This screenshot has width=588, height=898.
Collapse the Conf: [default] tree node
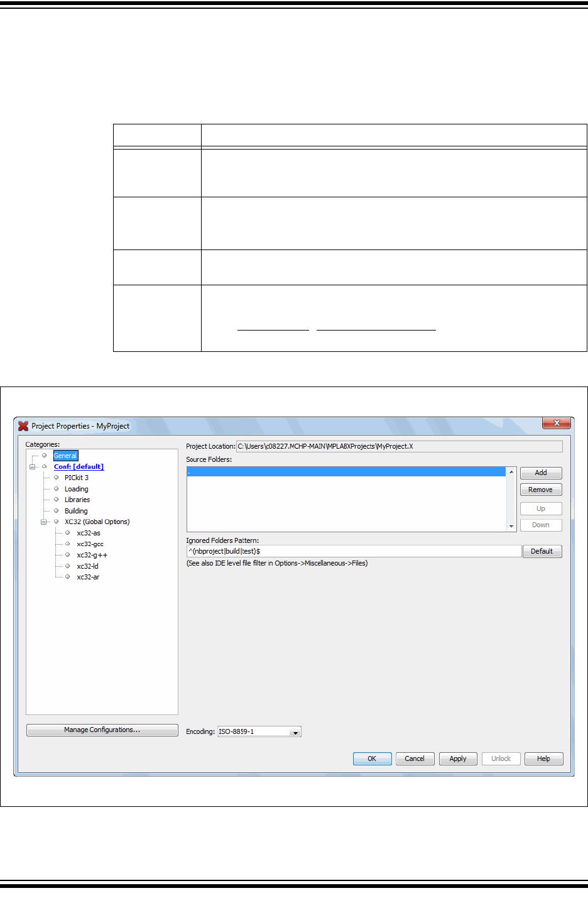coord(32,467)
